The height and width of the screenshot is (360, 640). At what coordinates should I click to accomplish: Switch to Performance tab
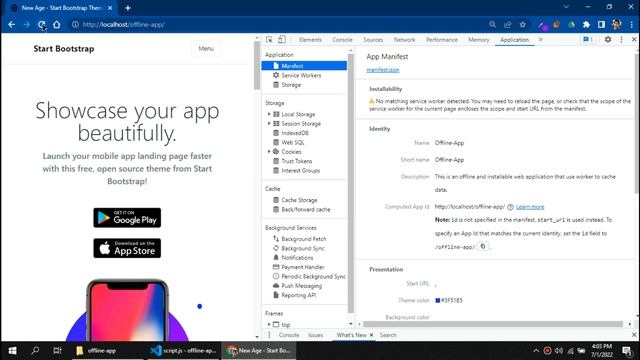coord(442,40)
